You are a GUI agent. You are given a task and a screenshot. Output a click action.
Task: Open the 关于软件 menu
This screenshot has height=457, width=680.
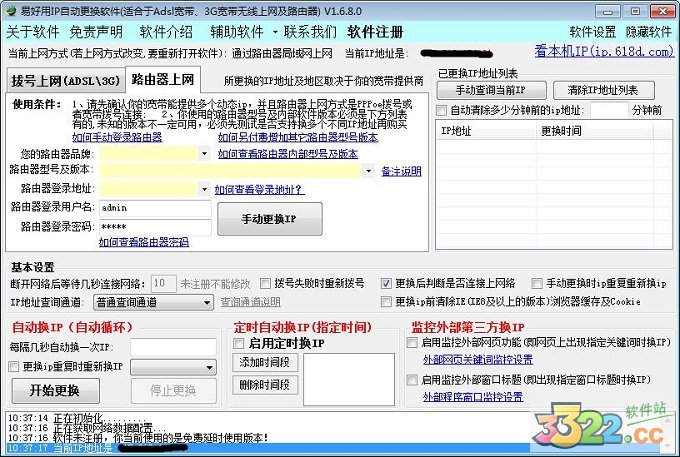[x=33, y=32]
